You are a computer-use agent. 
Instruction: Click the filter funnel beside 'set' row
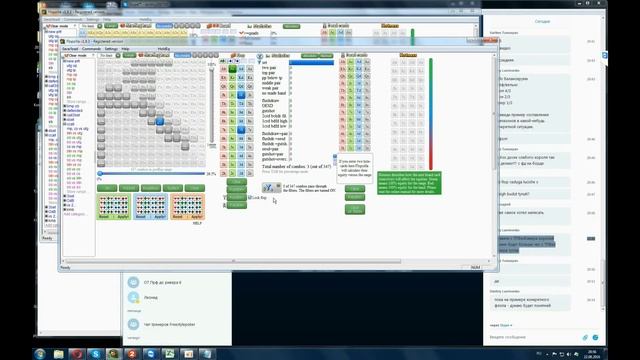pos(260,62)
